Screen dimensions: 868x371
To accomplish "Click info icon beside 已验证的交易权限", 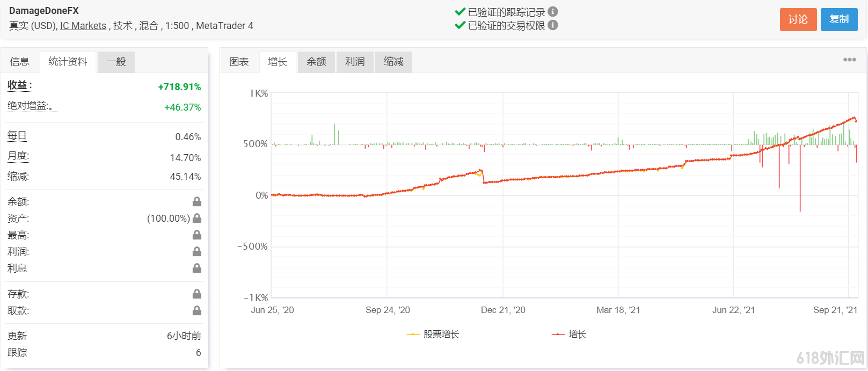I will [x=553, y=25].
